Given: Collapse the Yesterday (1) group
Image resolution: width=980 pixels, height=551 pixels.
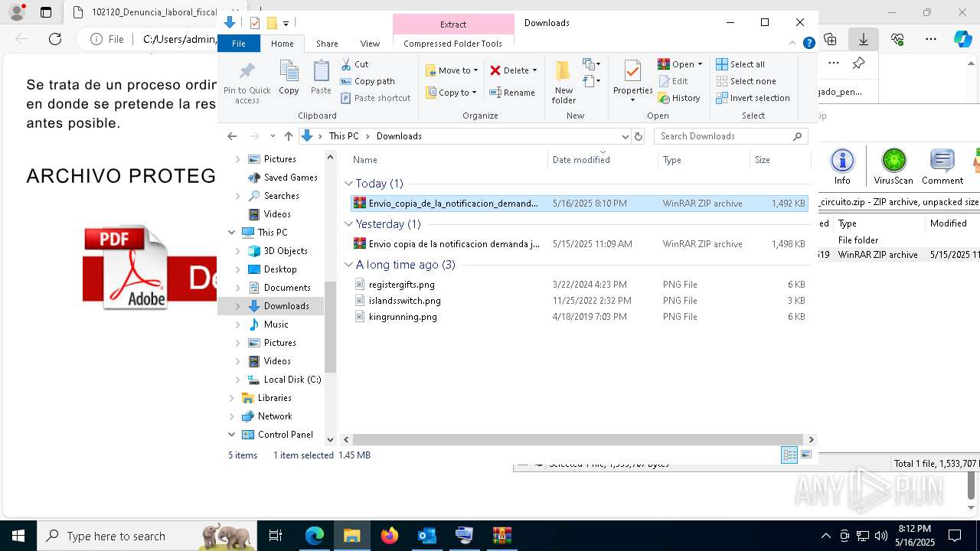Looking at the screenshot, I should [348, 224].
